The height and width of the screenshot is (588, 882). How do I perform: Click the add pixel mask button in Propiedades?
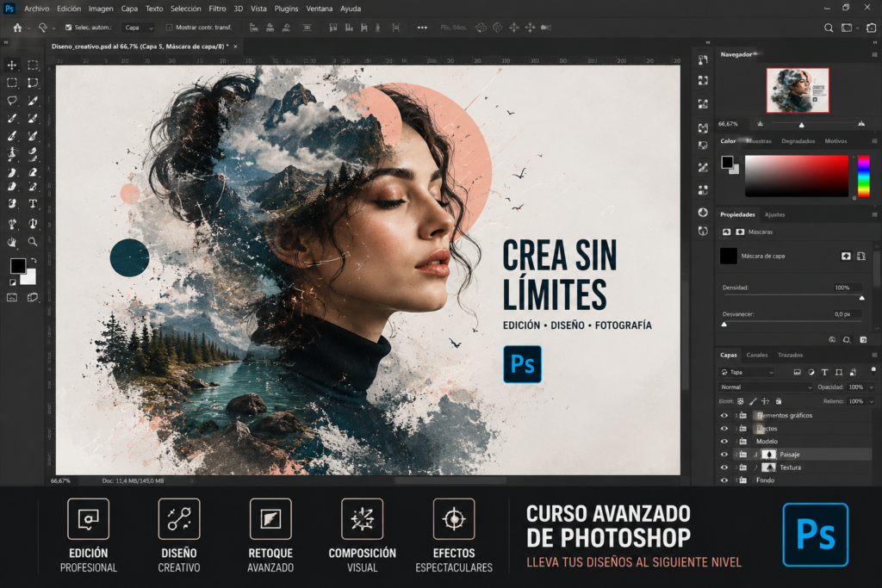tap(846, 257)
